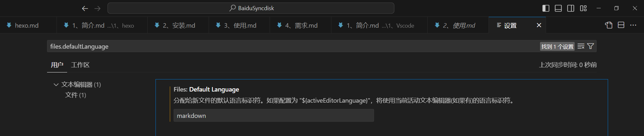Image resolution: width=644 pixels, height=136 pixels.
Task: Click the markdown value input field
Action: 274,116
